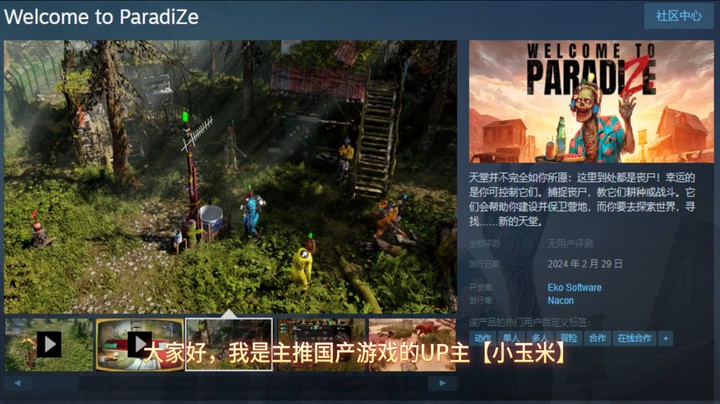Screen dimensions: 720x404
Task: Click the plus button to add tags
Action: [x=665, y=338]
